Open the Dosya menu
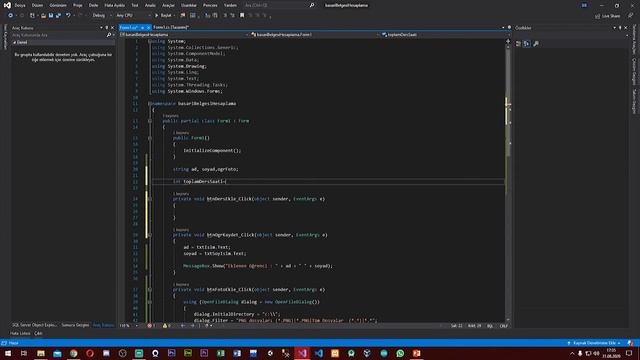This screenshot has width=640, height=360. [x=20, y=5]
